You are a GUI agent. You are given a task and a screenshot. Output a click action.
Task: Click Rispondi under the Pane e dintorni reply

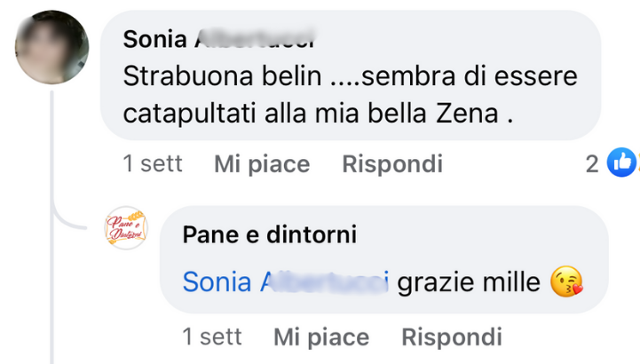451,337
